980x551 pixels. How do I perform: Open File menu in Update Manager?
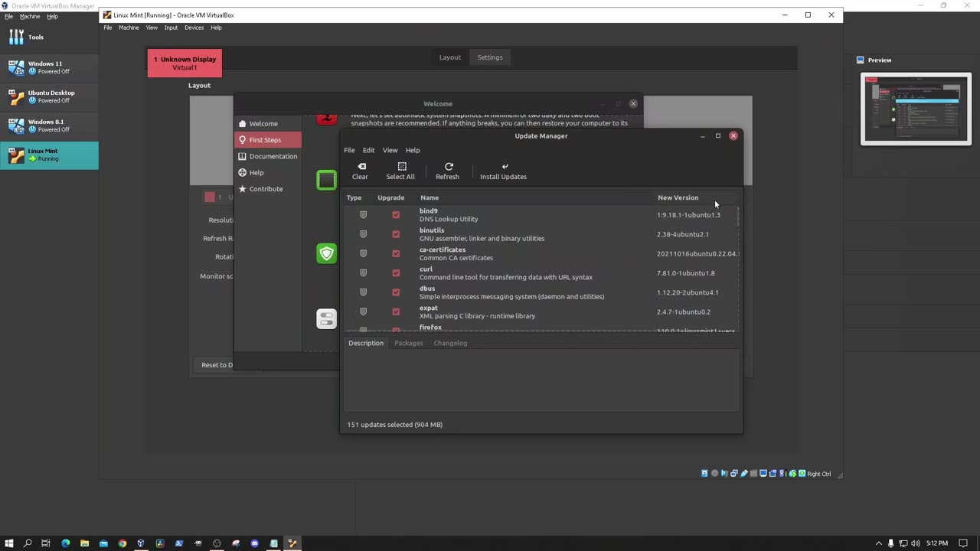click(x=349, y=150)
